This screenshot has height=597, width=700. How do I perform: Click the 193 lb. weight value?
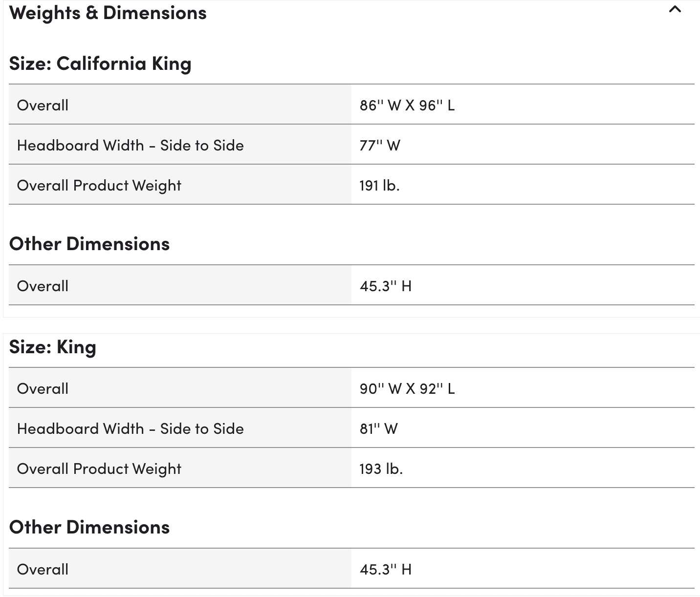point(381,469)
